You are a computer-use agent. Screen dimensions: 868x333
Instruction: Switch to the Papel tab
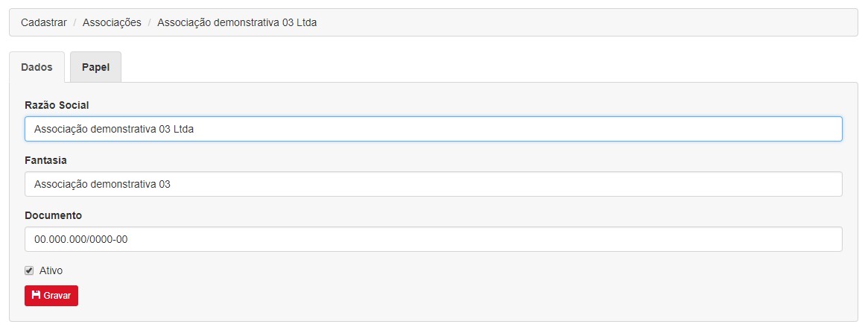96,68
